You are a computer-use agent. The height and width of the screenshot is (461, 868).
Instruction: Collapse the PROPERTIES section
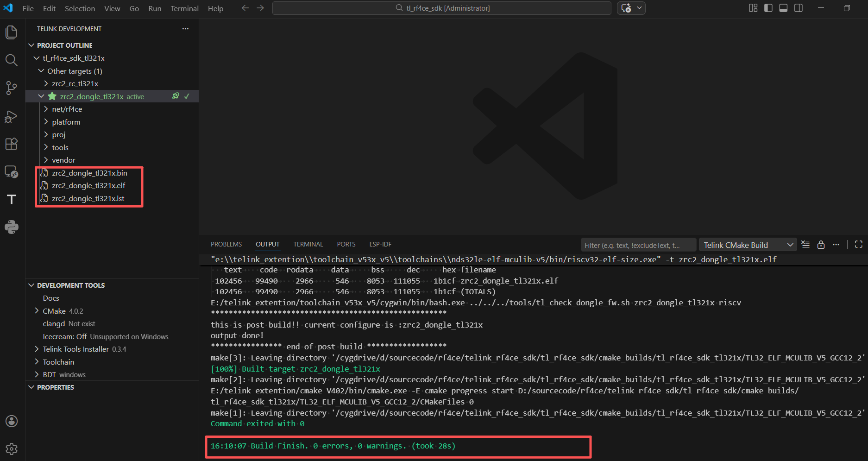pos(31,387)
